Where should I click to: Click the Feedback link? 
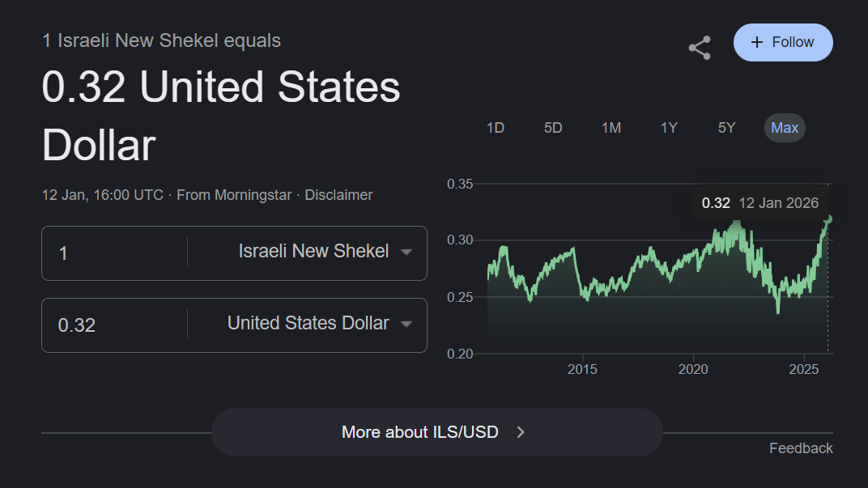(x=801, y=448)
